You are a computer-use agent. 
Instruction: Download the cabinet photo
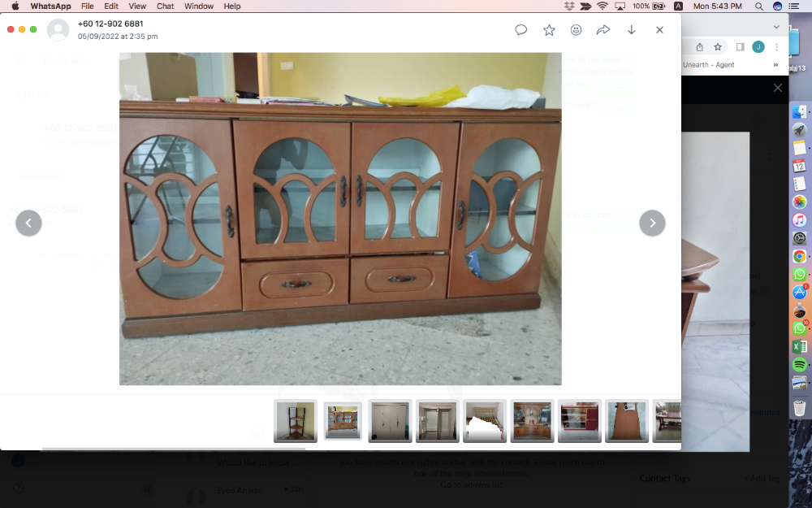pos(631,29)
